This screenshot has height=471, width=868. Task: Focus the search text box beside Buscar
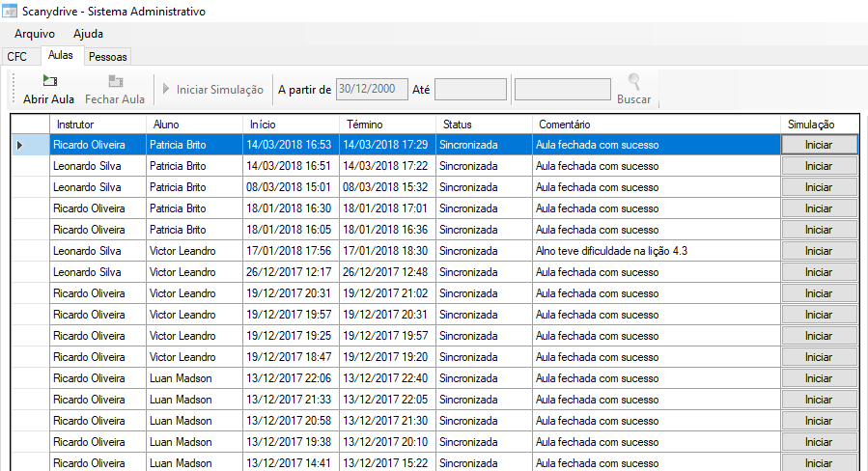(x=562, y=90)
